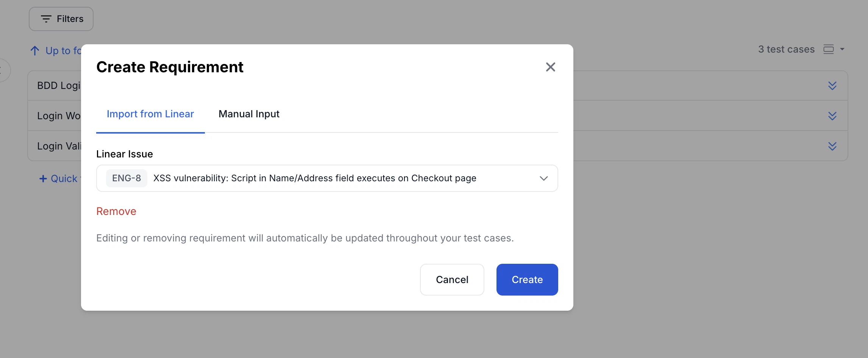Switch to the Manual Input tab
Screen dimensions: 868x358
[249, 114]
